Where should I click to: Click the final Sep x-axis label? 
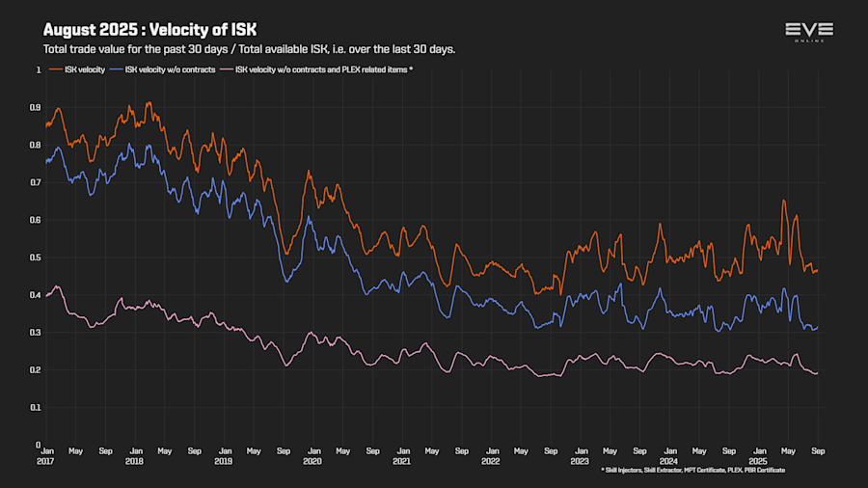pyautogui.click(x=818, y=451)
